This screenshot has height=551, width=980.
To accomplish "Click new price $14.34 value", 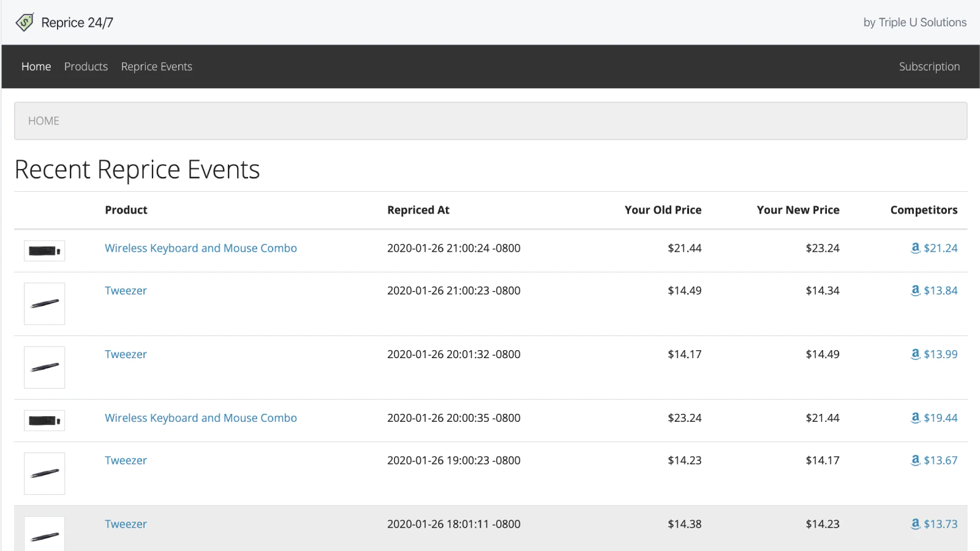I will click(823, 291).
